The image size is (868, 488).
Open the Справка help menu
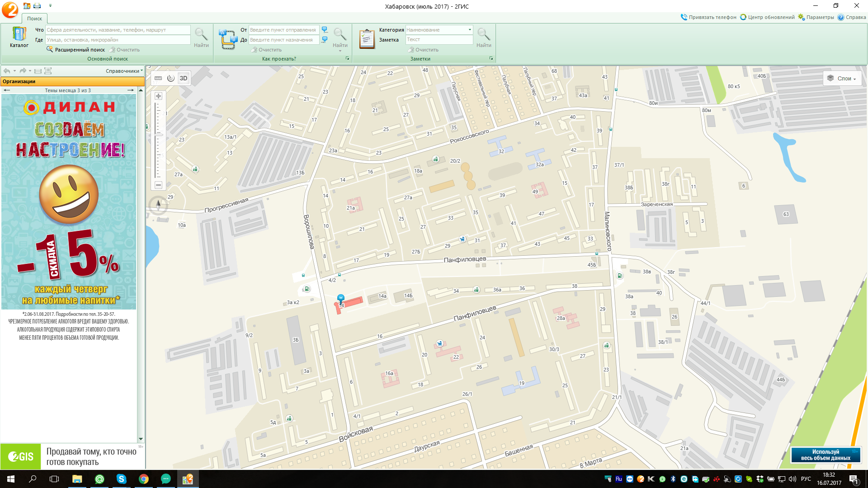pyautogui.click(x=852, y=17)
